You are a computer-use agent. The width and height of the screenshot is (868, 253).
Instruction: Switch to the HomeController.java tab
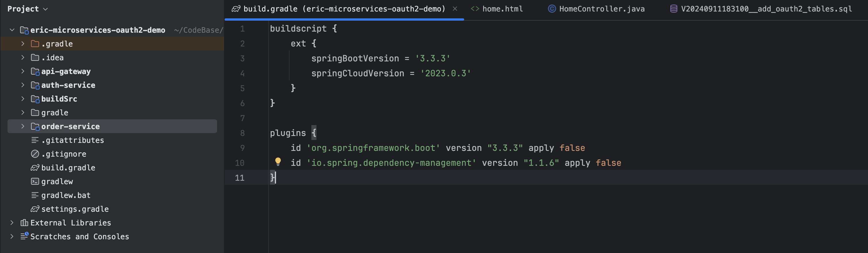[596, 9]
